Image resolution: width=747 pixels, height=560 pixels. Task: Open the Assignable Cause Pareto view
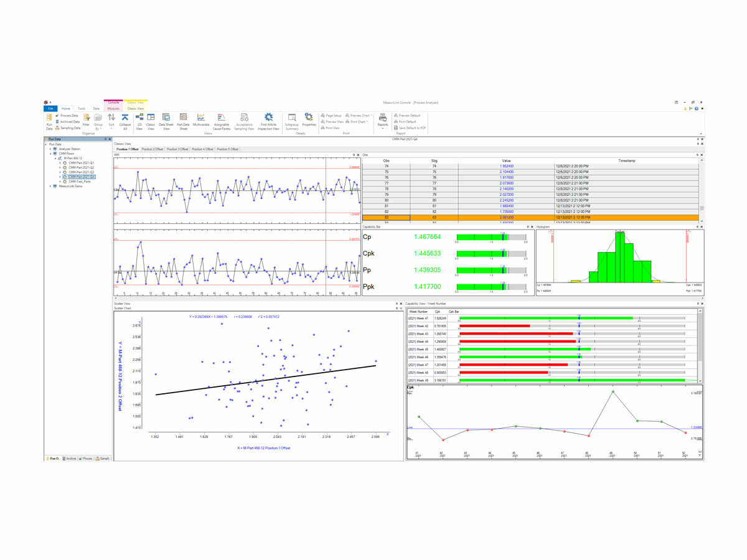[222, 121]
